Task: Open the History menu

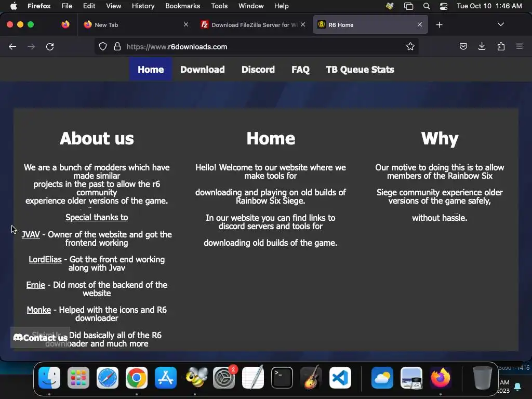Action: (x=143, y=6)
